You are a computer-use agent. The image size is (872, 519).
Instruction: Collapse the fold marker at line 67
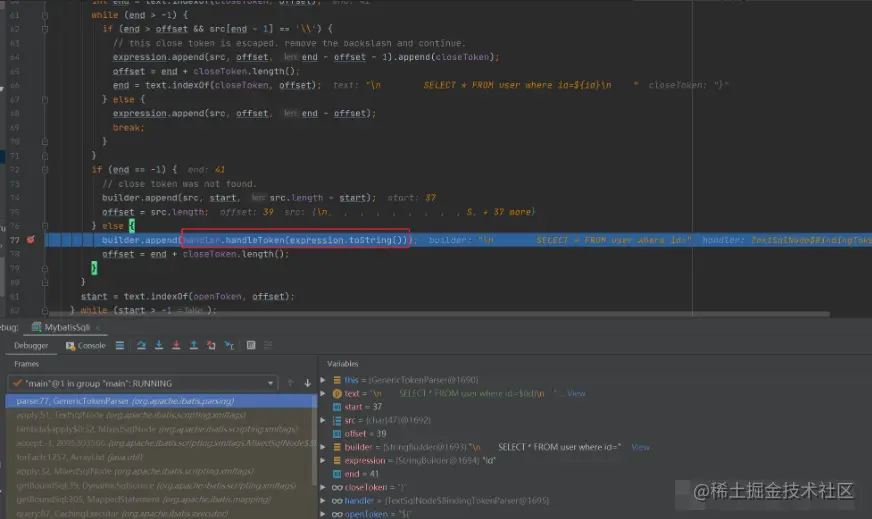45,100
